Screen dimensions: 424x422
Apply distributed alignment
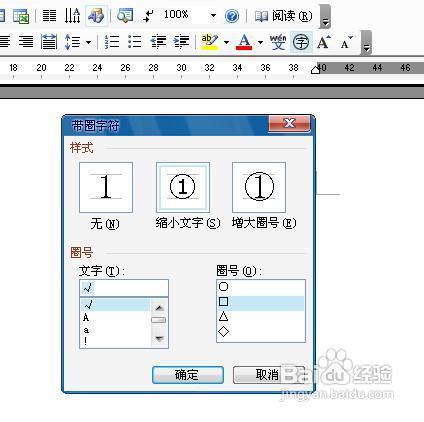49,42
